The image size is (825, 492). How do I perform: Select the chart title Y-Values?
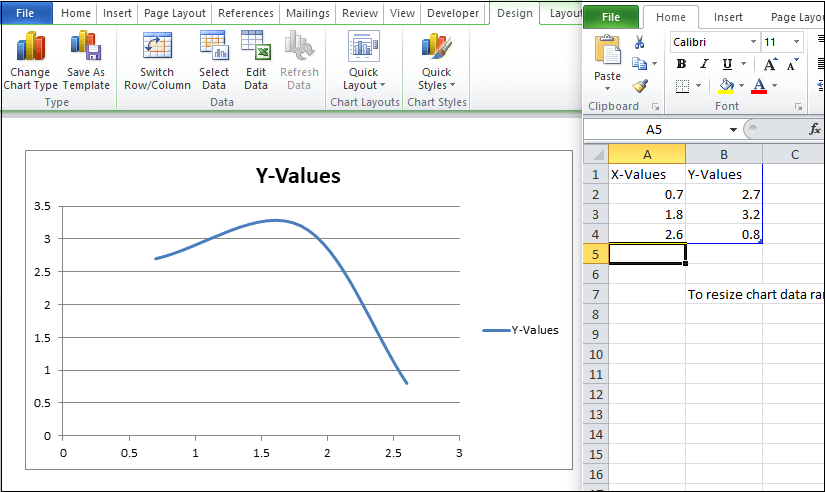[x=298, y=176]
